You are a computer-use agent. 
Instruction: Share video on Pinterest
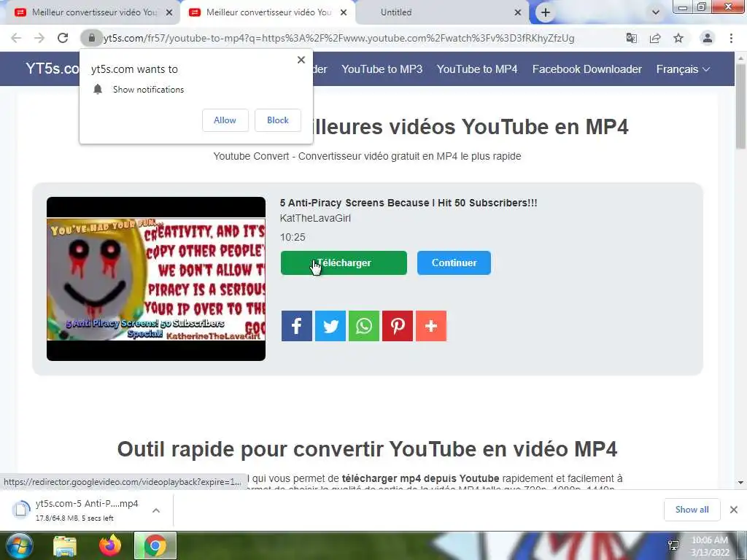click(x=398, y=326)
